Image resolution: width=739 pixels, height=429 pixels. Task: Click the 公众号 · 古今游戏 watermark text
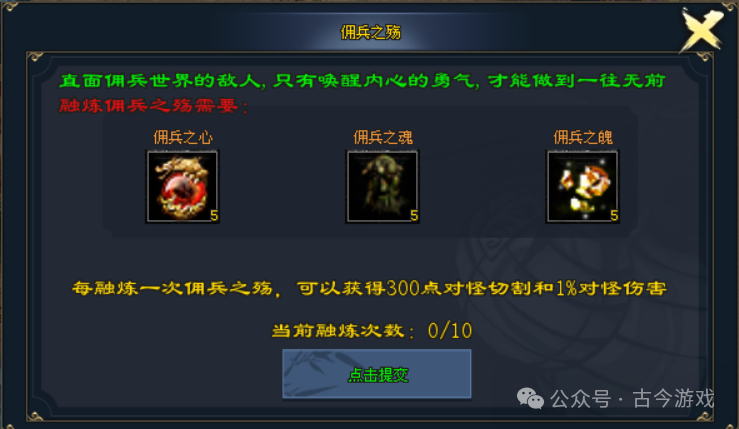click(x=632, y=399)
